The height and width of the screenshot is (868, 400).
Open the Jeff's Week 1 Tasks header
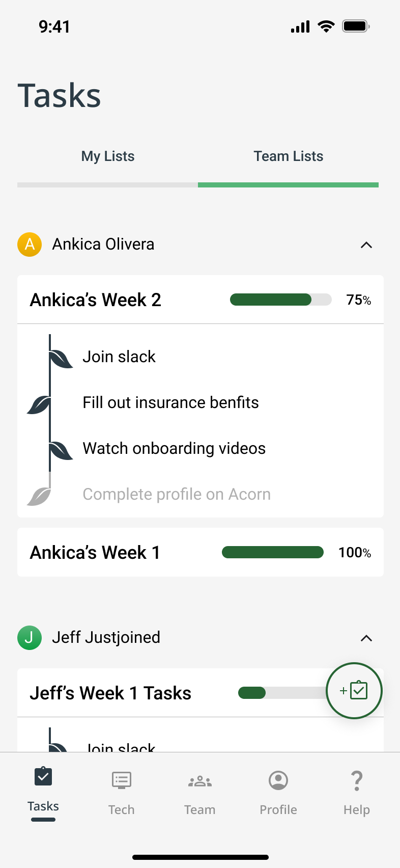[x=111, y=693]
